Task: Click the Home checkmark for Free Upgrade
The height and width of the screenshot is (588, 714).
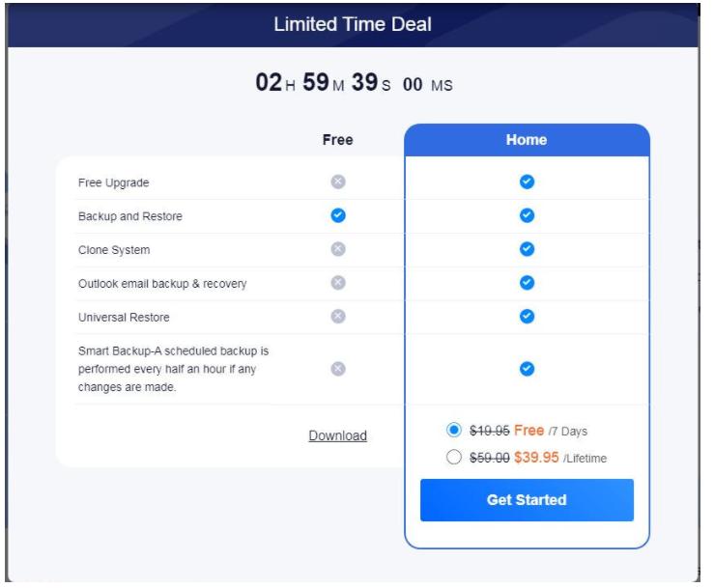Action: [x=527, y=182]
